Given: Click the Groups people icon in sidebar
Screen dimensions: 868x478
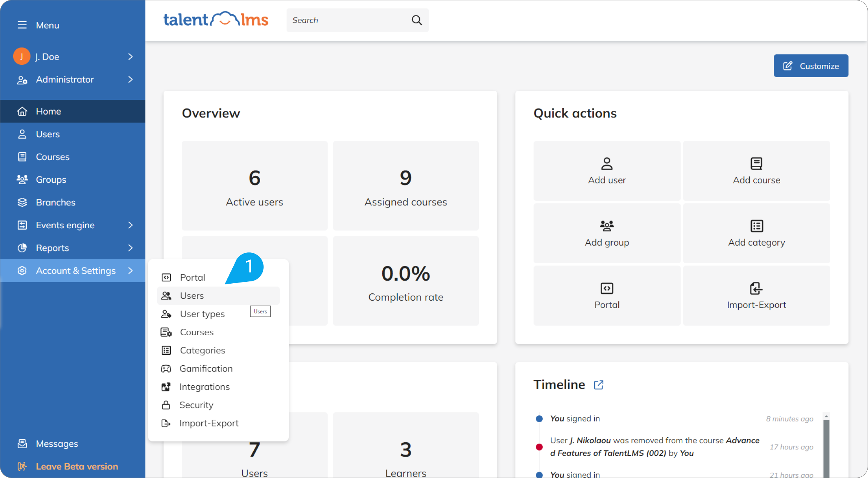Looking at the screenshot, I should click(22, 180).
